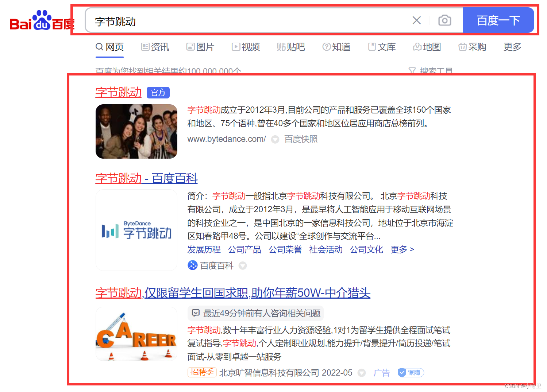Open camera image search icon
This screenshot has height=392, width=547.
444,20
